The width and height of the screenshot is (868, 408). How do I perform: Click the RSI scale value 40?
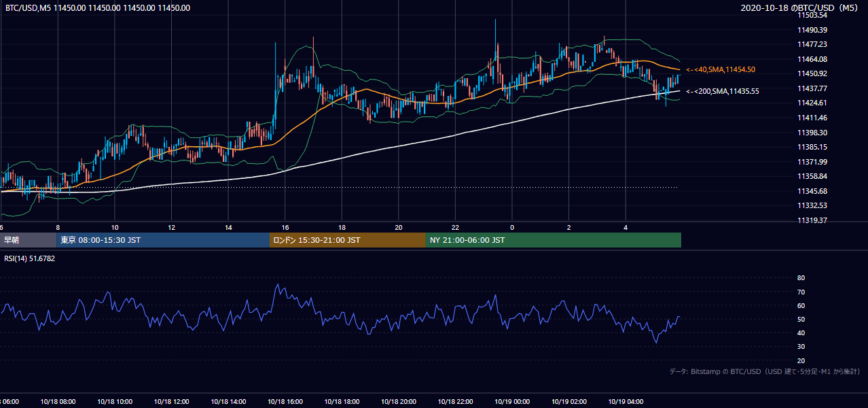tap(801, 333)
